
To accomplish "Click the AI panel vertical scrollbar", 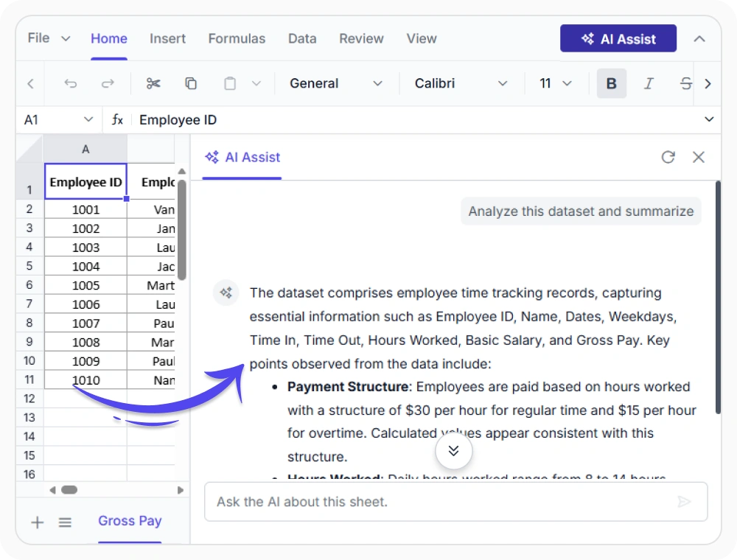I will [718, 298].
